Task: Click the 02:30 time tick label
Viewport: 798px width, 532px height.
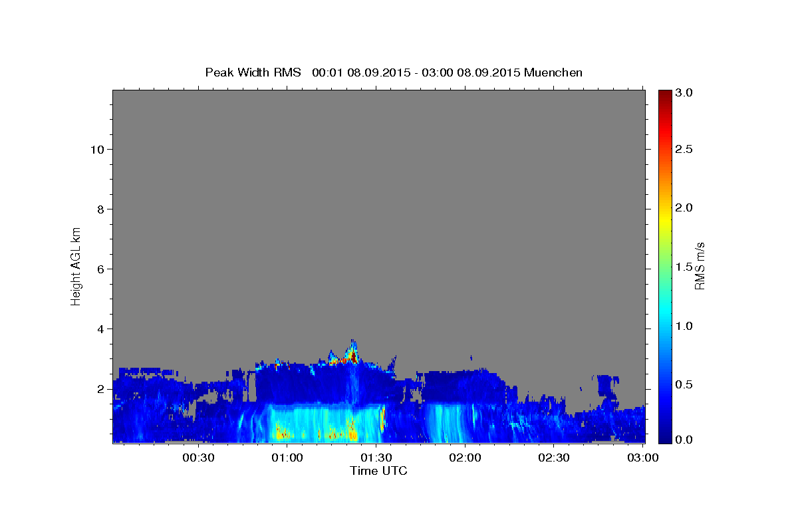Action: click(554, 458)
